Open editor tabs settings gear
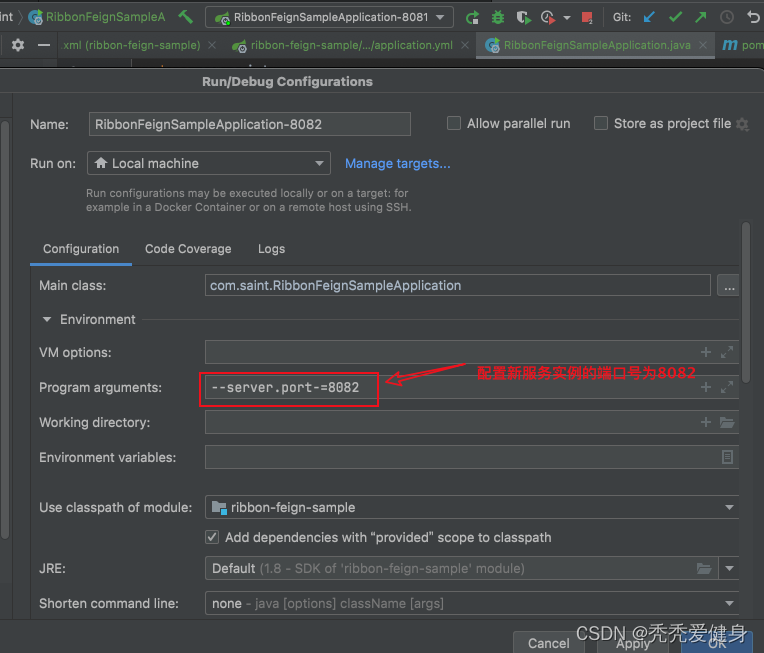Screen dimensions: 764x653 [x=18, y=45]
